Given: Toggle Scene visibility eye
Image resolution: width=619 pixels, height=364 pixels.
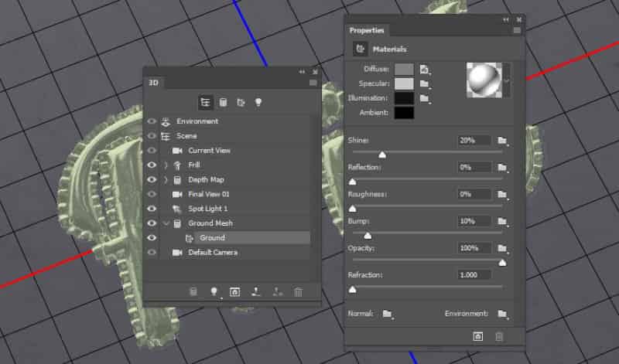Looking at the screenshot, I should 152,136.
